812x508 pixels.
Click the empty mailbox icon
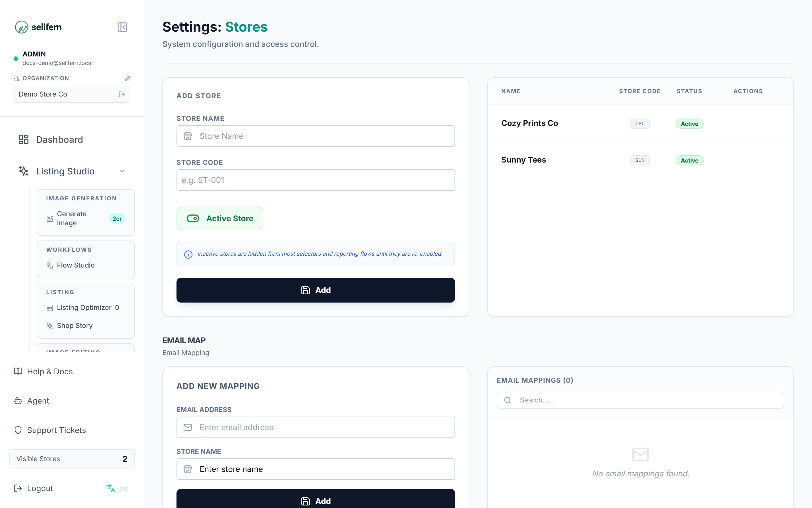click(x=640, y=455)
